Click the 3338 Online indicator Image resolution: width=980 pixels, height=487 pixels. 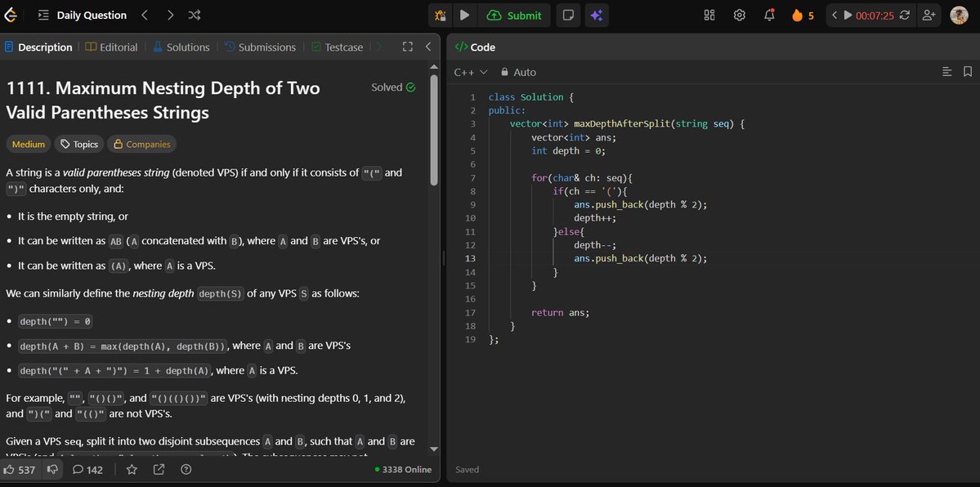coord(403,470)
